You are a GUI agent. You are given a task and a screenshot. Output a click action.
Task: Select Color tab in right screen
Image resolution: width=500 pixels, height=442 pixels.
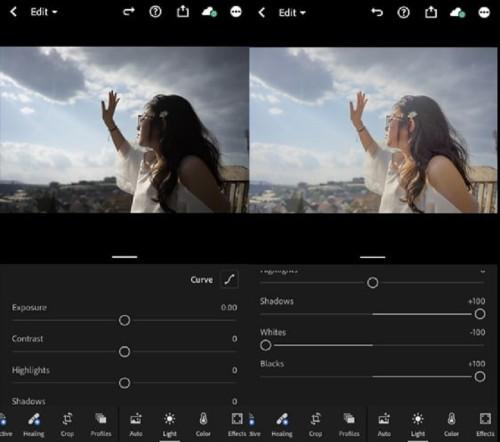[x=451, y=425]
